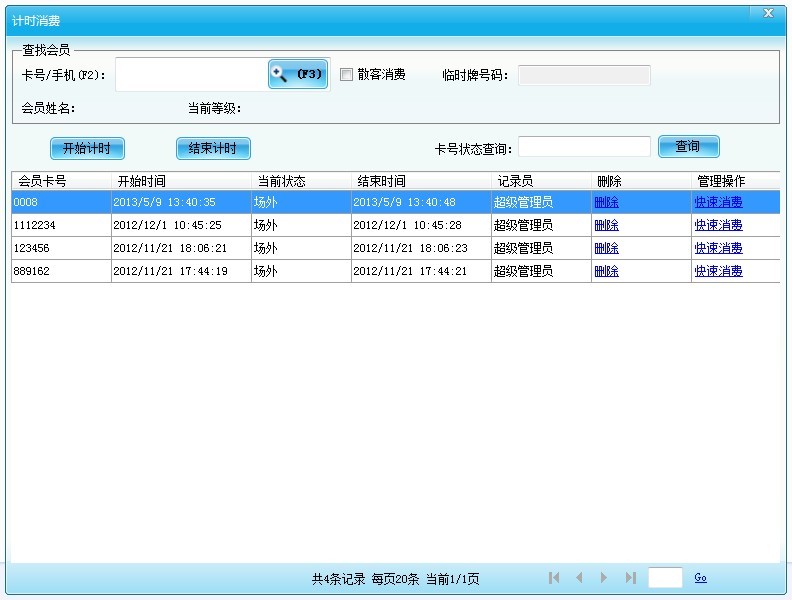Focus the 卡号/手机 input field

[x=192, y=74]
